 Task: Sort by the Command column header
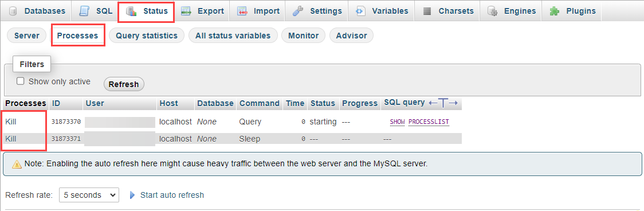(x=260, y=103)
